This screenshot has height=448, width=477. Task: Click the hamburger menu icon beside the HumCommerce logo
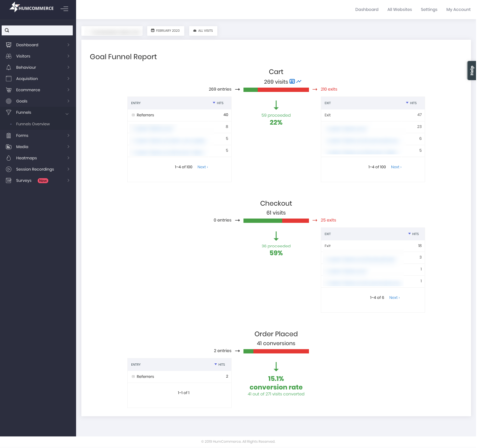pyautogui.click(x=65, y=9)
